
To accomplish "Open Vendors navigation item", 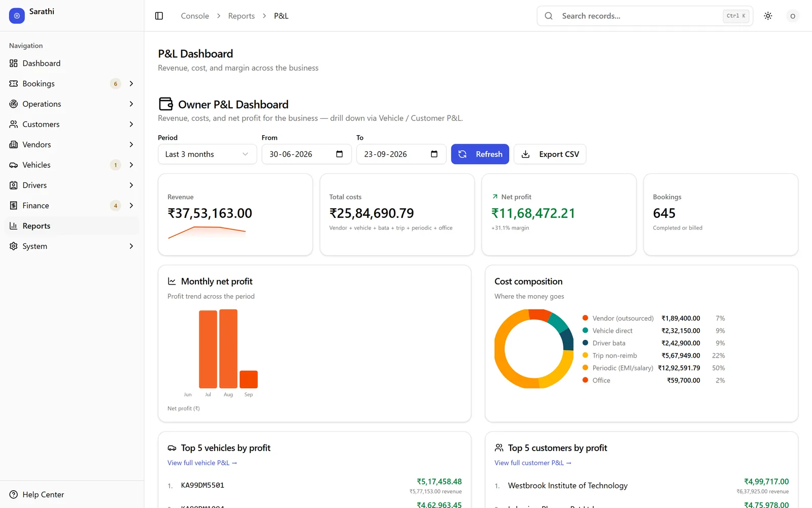I will pos(72,144).
